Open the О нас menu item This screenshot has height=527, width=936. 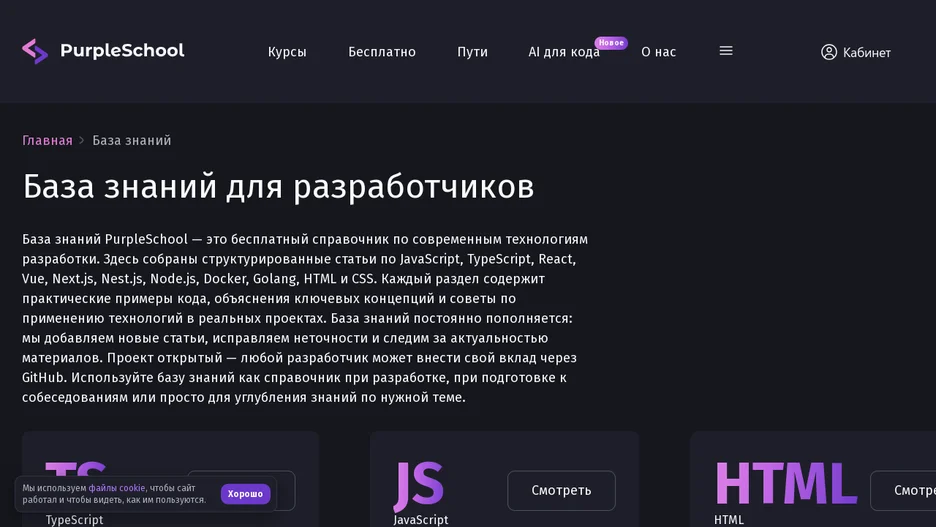tap(658, 52)
